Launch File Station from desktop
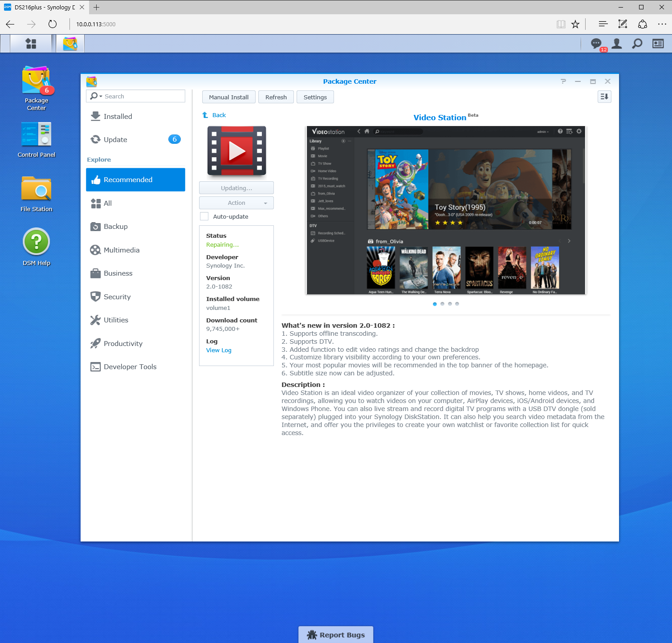Viewport: 672px width, 643px height. click(37, 189)
